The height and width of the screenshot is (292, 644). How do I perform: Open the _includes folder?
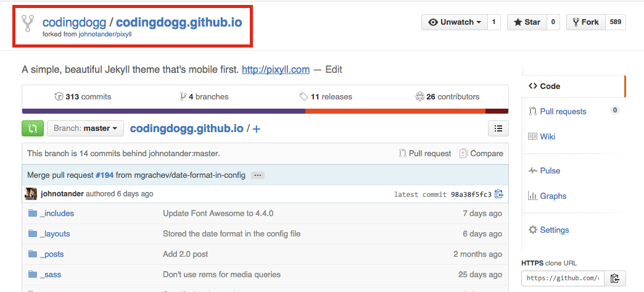57,213
